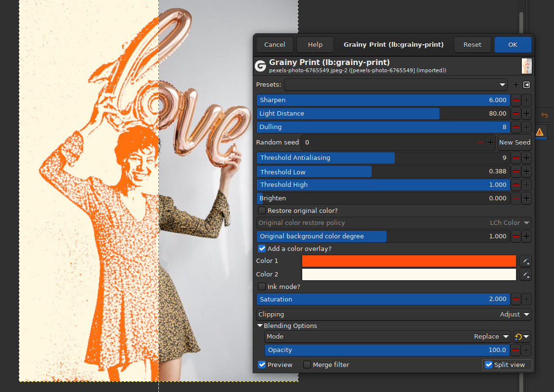Open the blend mode group switch icon
Image resolution: width=554 pixels, height=392 pixels.
point(522,337)
